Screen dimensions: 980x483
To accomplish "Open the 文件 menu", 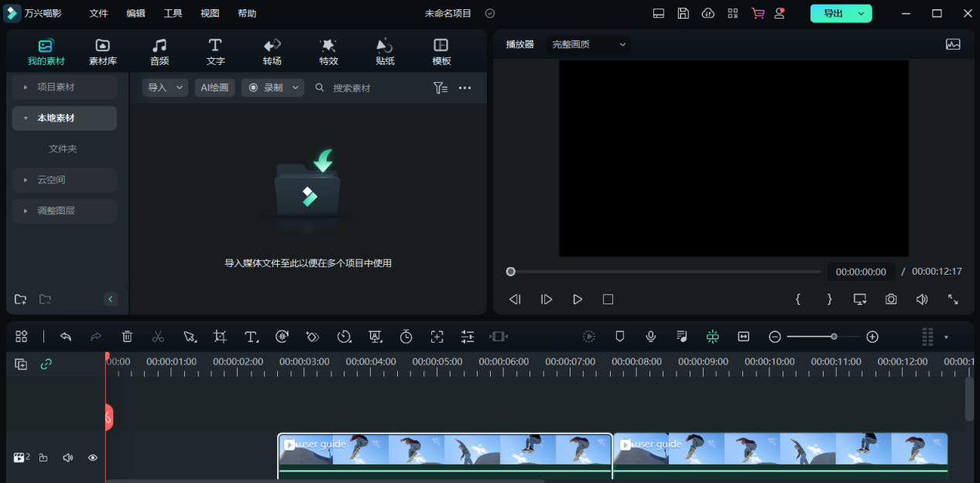I will point(98,14).
